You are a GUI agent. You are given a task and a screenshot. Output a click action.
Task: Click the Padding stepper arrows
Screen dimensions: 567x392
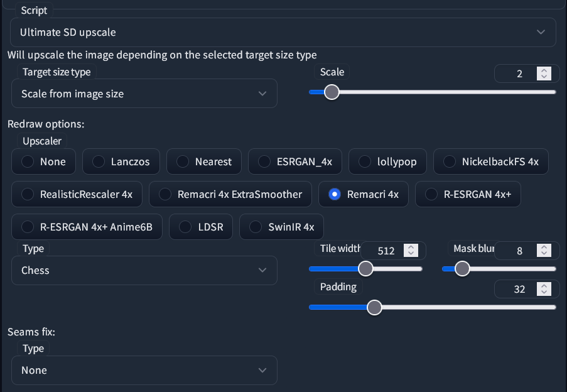point(544,290)
